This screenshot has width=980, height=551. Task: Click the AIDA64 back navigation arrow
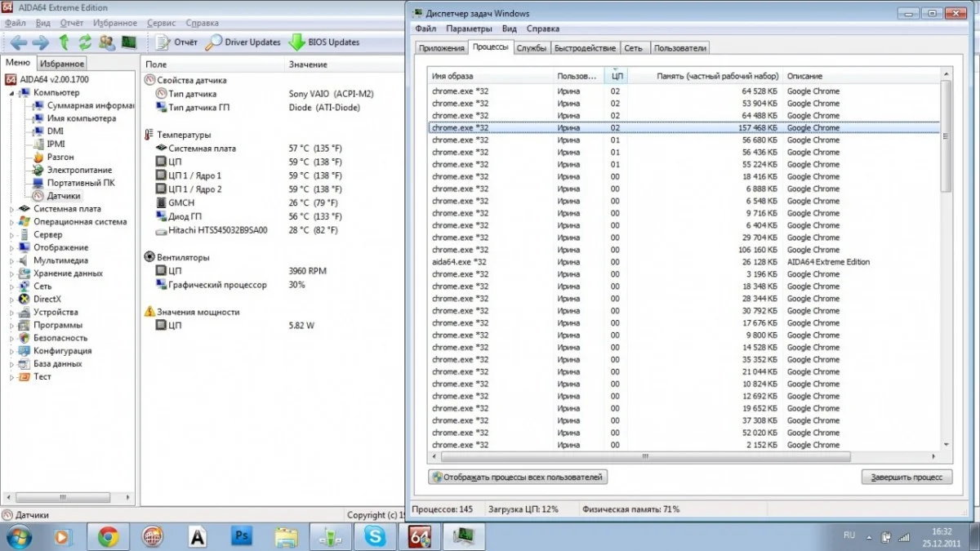(18, 42)
